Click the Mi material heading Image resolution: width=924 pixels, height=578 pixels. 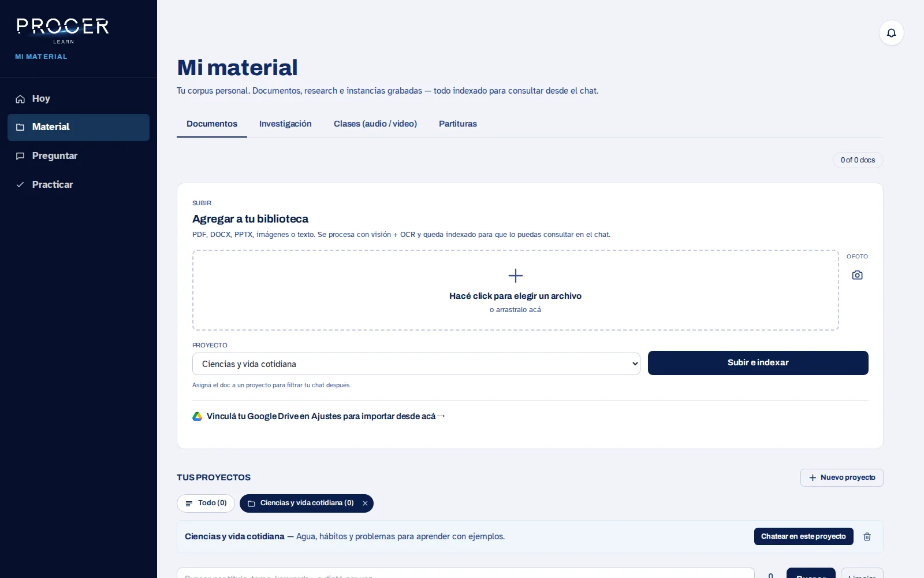click(x=237, y=68)
